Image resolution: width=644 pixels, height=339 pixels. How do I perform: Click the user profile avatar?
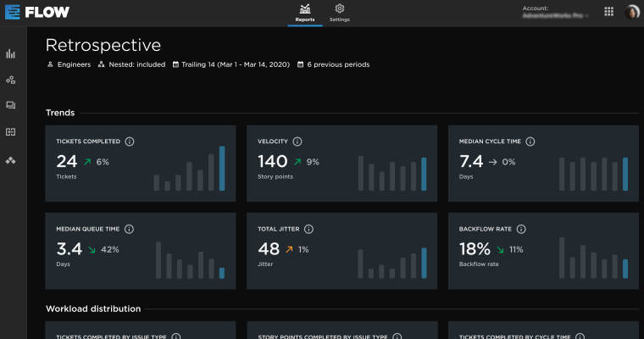[631, 12]
